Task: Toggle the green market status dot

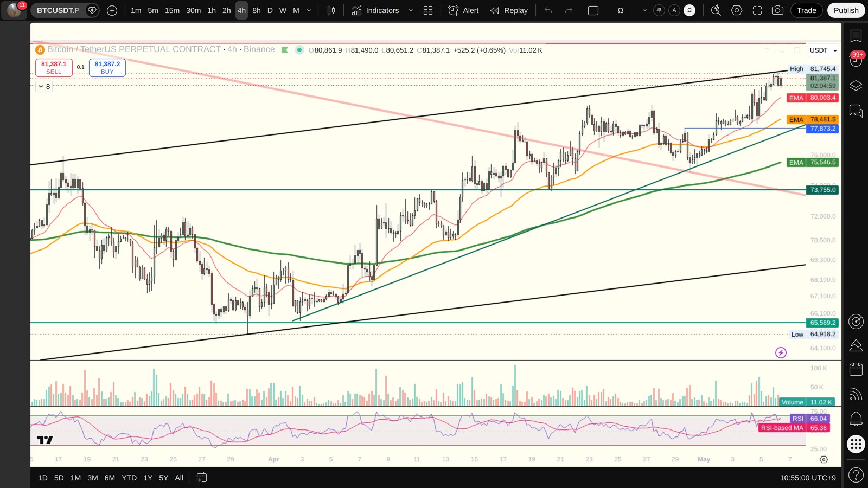Action: click(299, 50)
